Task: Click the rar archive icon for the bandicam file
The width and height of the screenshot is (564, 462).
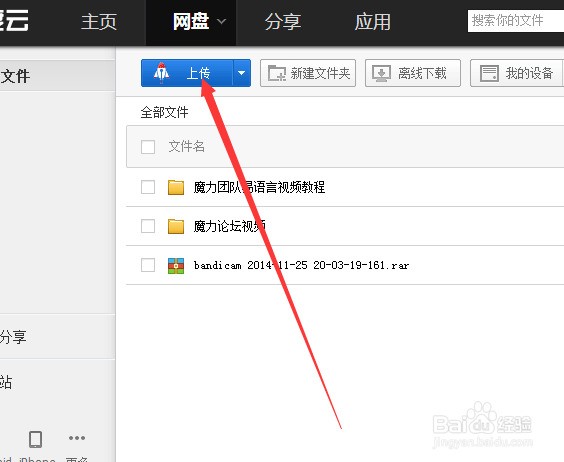Action: click(x=176, y=266)
